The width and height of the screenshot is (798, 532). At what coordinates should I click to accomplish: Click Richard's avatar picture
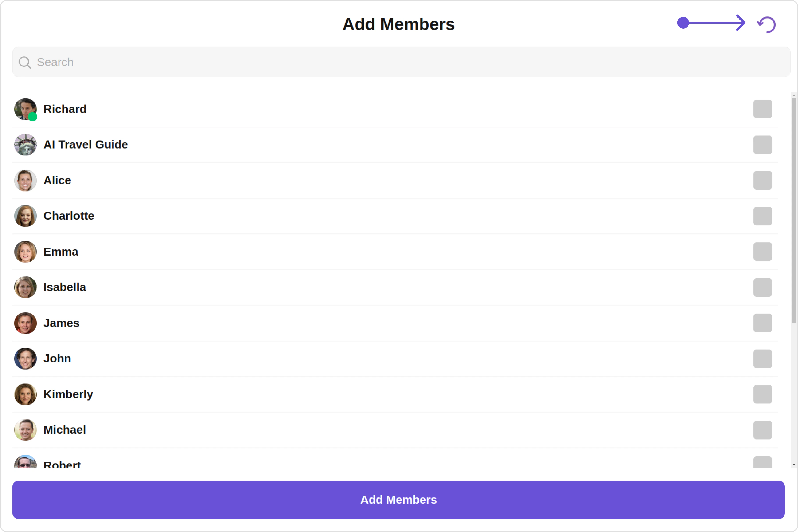[25, 109]
